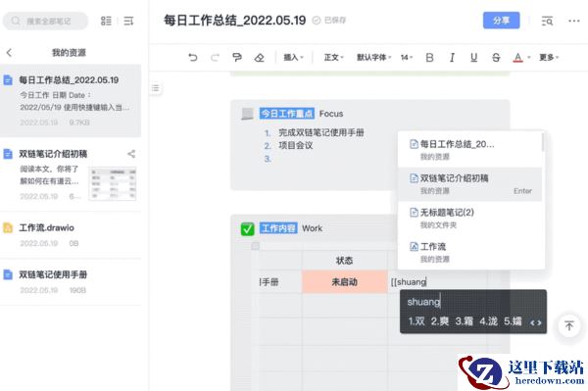Image resolution: width=588 pixels, height=391 pixels.
Task: Click the back-to-top arrow button
Action: 568,325
